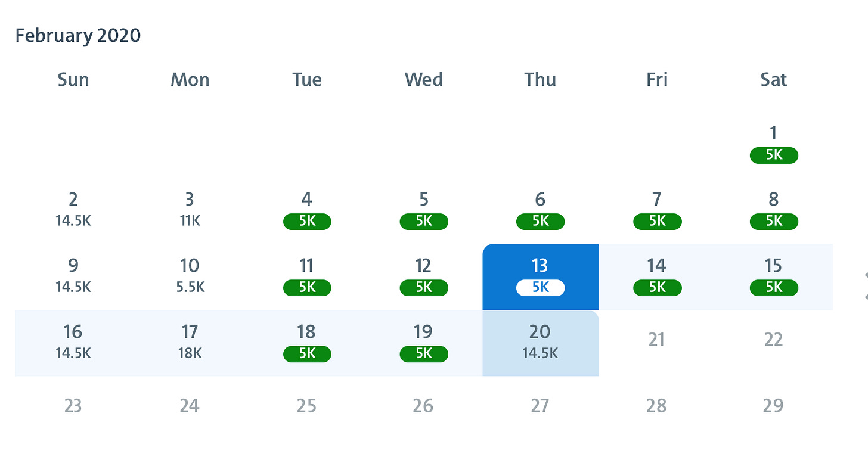Pick February 4 with green 5K badge

click(306, 211)
